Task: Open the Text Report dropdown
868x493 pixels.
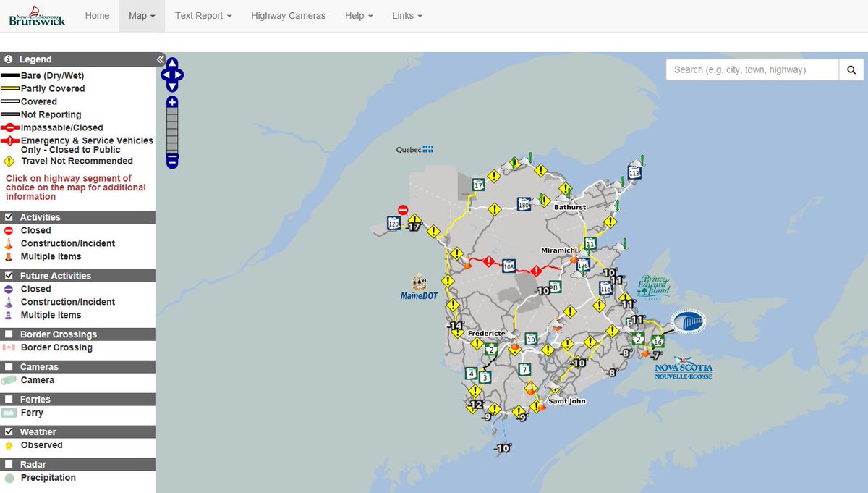Action: 203,16
